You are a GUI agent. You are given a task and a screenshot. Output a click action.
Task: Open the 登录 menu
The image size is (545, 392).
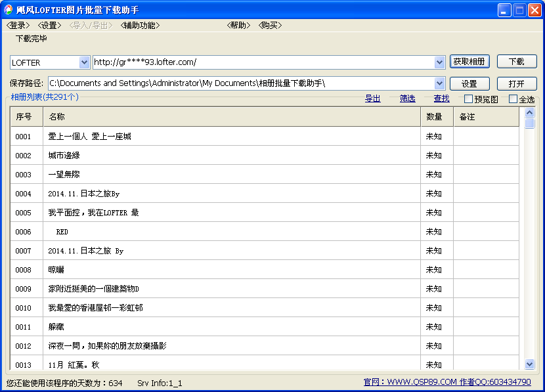pyautogui.click(x=18, y=26)
